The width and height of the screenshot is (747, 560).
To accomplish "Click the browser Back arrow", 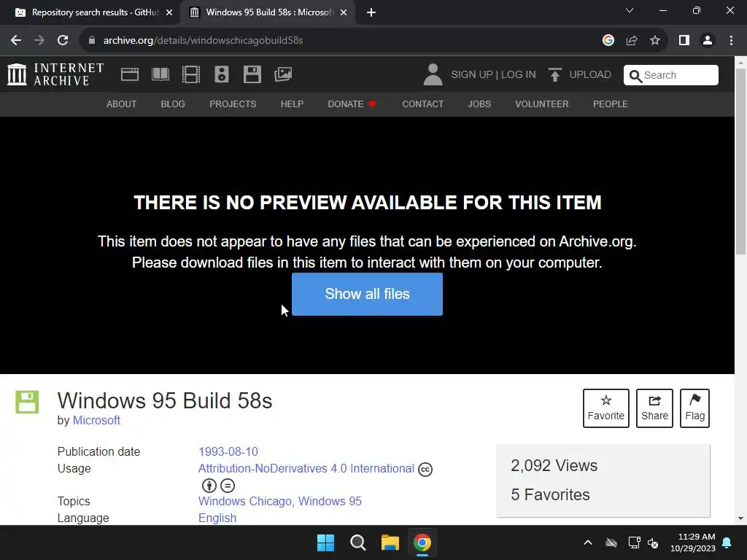I will coord(16,41).
